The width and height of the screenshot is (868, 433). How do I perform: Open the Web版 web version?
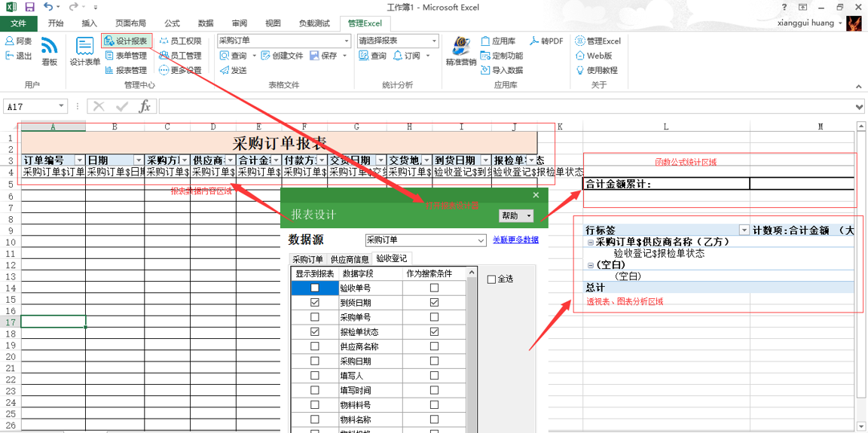(x=594, y=55)
